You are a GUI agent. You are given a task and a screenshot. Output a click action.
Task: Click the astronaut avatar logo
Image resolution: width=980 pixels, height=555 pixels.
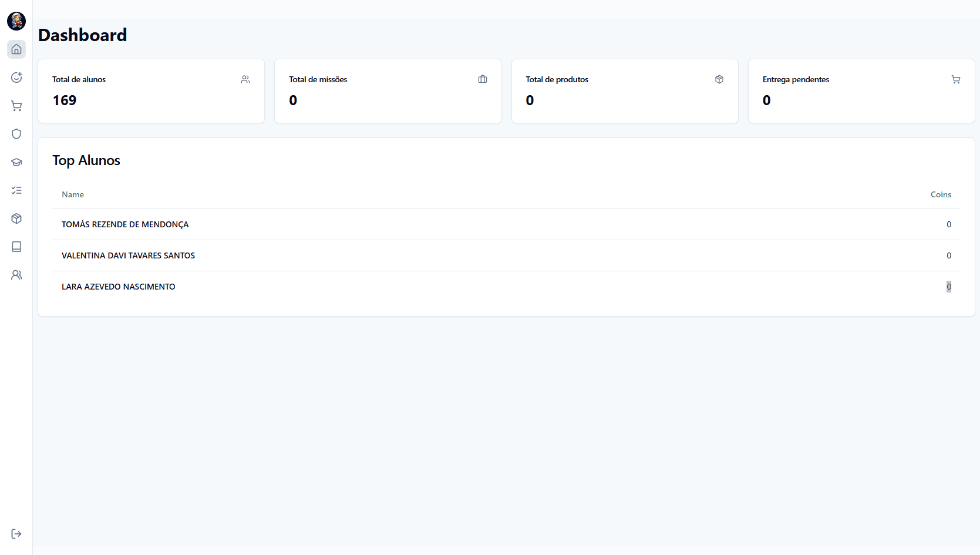pos(16,21)
